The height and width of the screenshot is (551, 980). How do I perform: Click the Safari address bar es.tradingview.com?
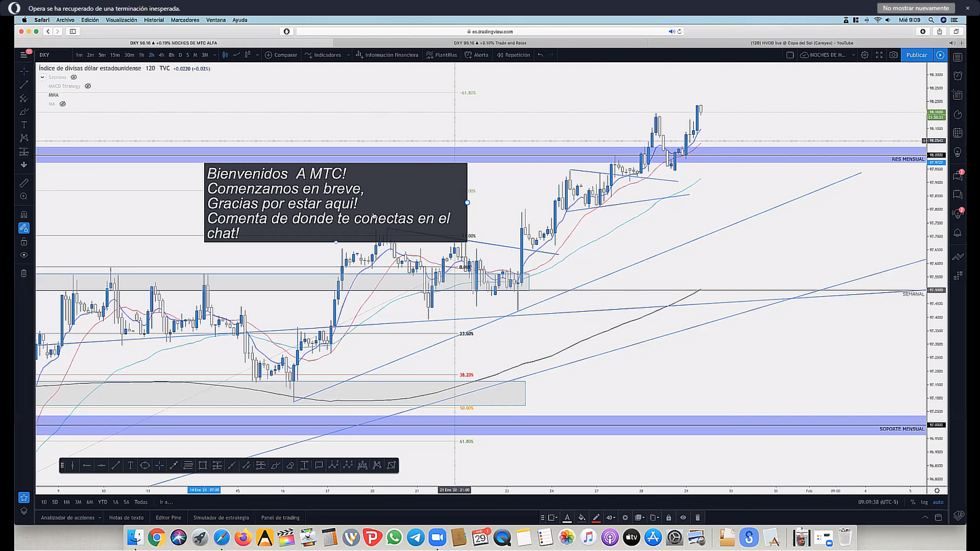(490, 31)
